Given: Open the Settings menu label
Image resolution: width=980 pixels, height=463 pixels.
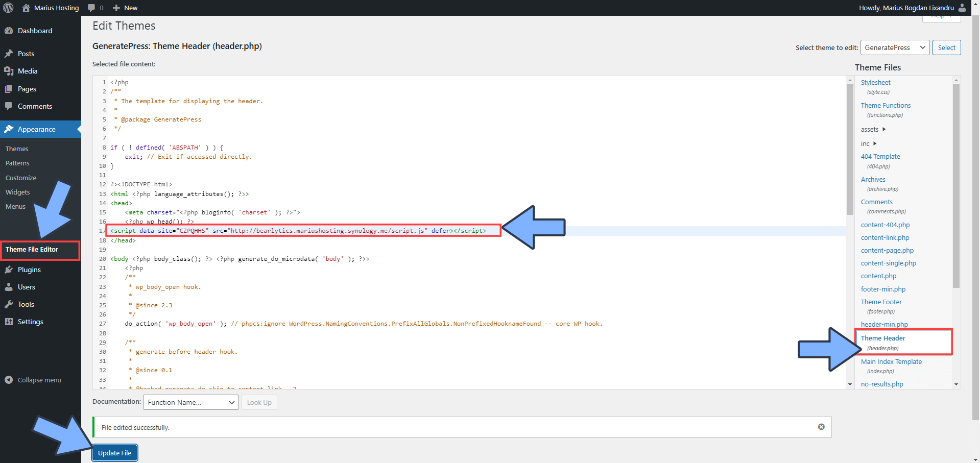Looking at the screenshot, I should point(31,322).
